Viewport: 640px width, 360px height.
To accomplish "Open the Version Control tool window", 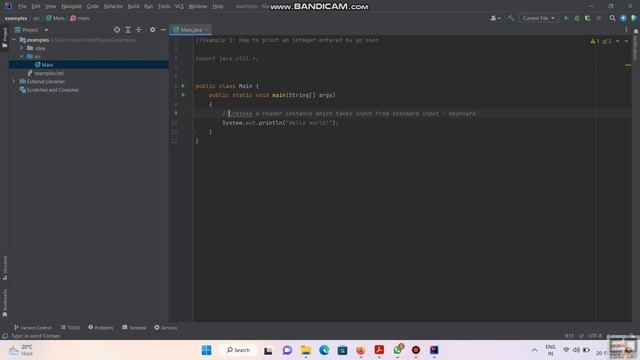I will click(x=33, y=327).
